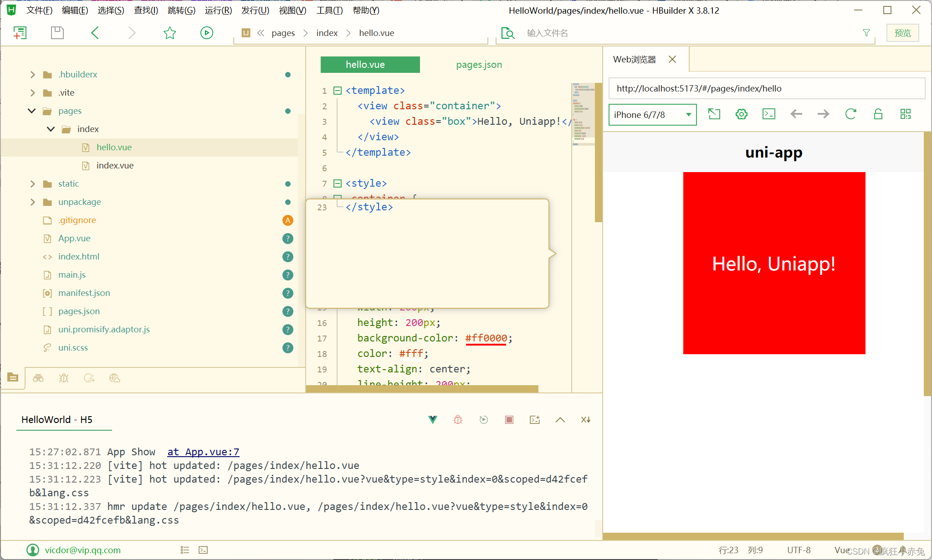This screenshot has width=932, height=560.
Task: Click the save file icon
Action: coord(57,33)
